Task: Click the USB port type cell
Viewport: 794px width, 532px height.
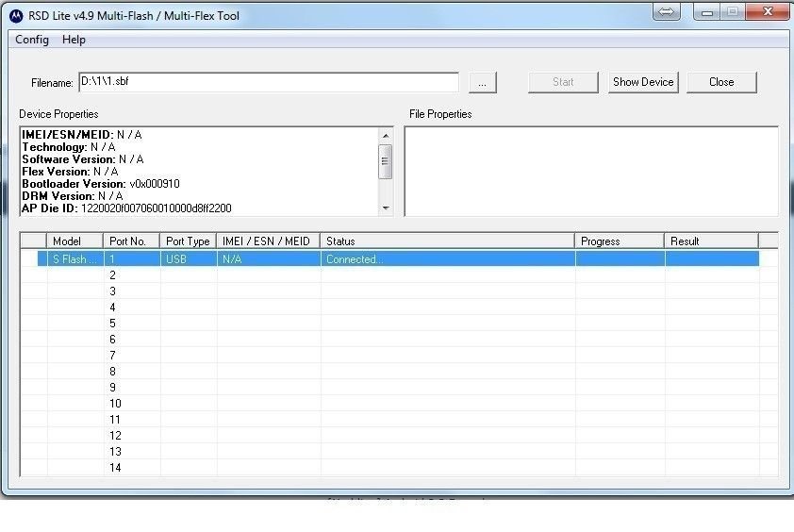Action: (x=189, y=258)
